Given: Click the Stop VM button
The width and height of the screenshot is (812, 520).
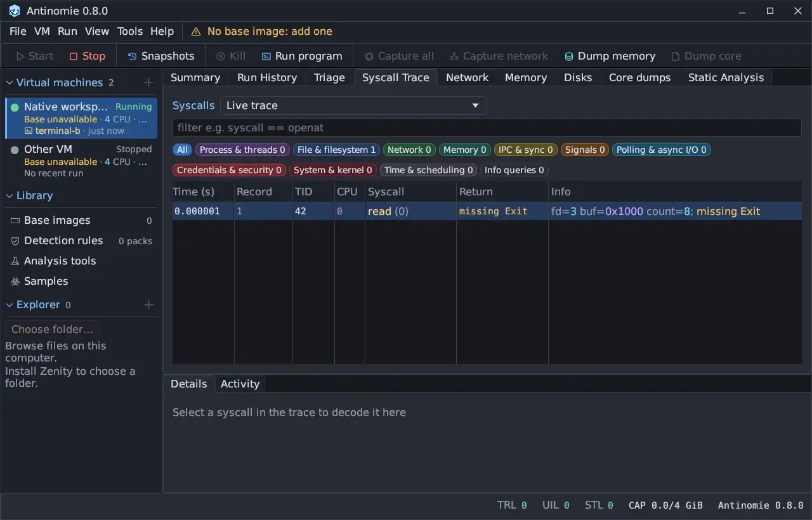Looking at the screenshot, I should point(88,56).
